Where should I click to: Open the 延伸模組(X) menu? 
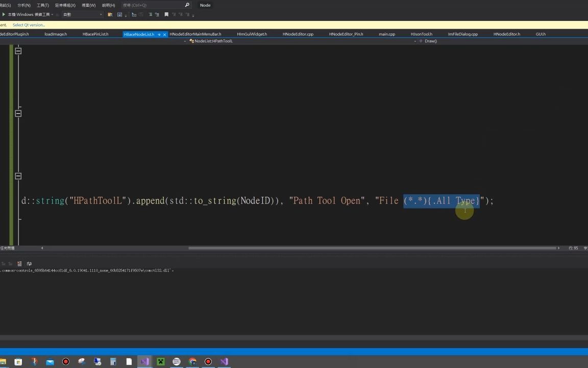(x=65, y=5)
